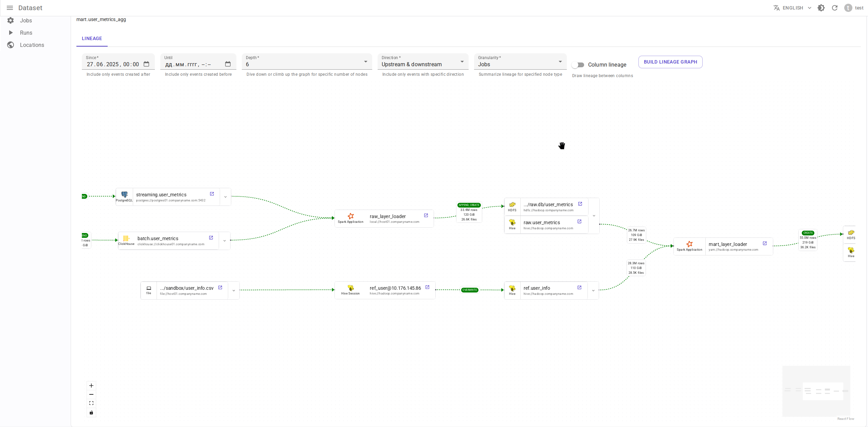868x427 pixels.
Task: Expand the batch.user_metrics node
Action: [x=224, y=241]
